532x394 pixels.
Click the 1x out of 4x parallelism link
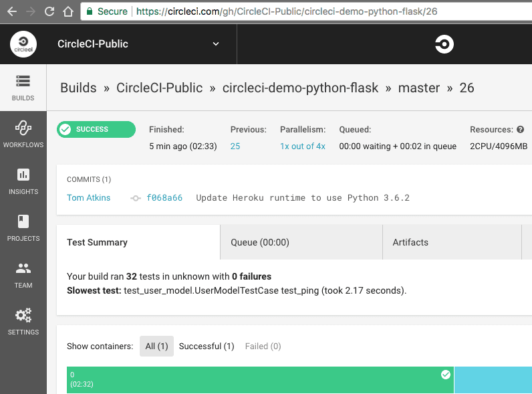303,146
